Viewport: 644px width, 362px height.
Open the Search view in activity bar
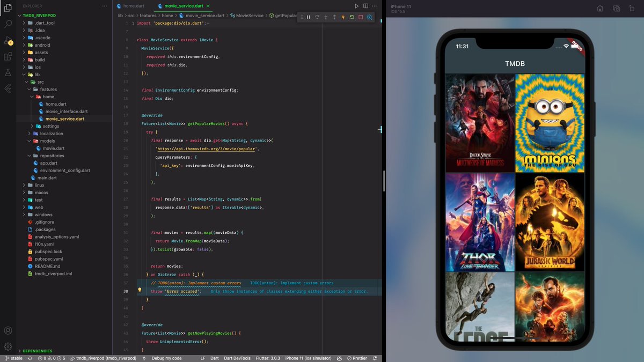click(8, 24)
